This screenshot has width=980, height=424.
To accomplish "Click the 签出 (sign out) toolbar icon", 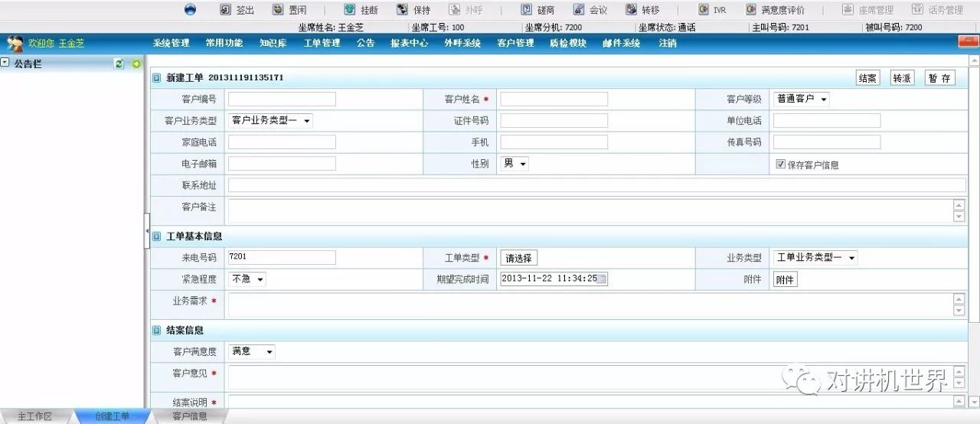I will (225, 10).
